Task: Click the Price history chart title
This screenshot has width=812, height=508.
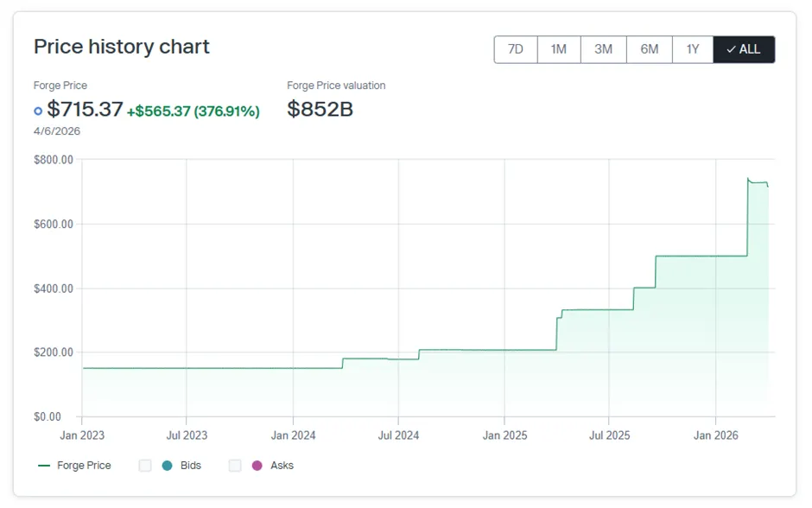Action: point(122,47)
